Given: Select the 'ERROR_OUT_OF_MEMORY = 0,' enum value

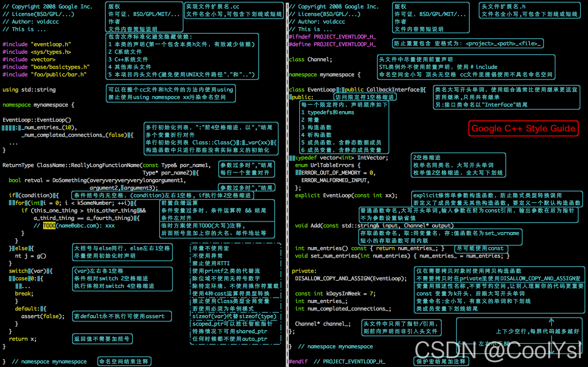Looking at the screenshot, I should tap(338, 173).
